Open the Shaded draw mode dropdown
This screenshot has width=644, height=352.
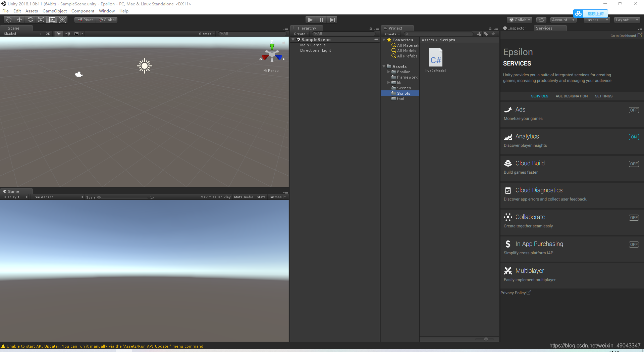click(x=22, y=34)
